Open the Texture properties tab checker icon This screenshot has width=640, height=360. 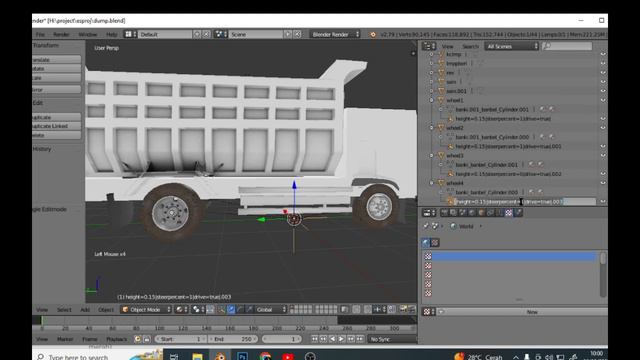(x=509, y=212)
